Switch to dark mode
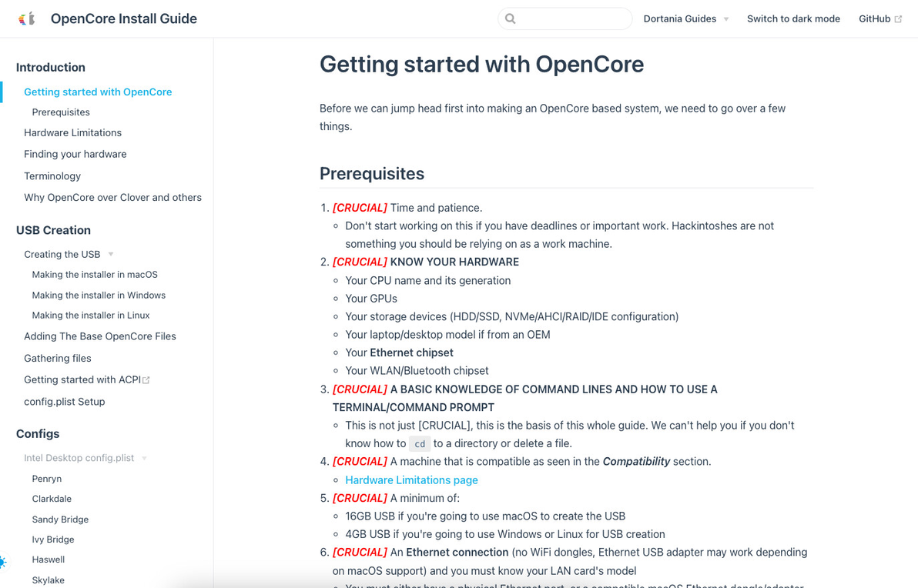This screenshot has width=918, height=588. pos(793,18)
